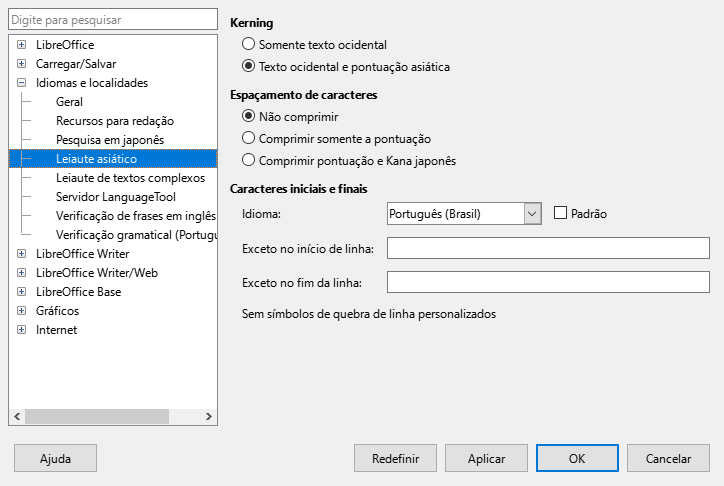Open Leiaute de textos complexos page

pyautogui.click(x=130, y=178)
